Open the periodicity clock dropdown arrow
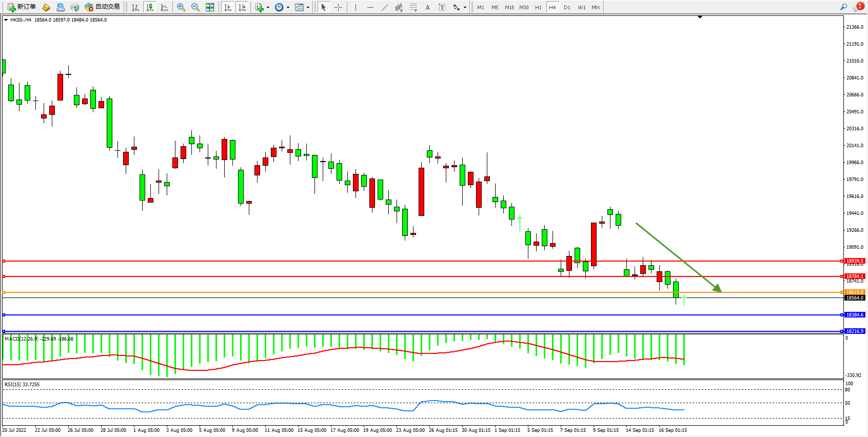Image resolution: width=868 pixels, height=437 pixels. [288, 7]
